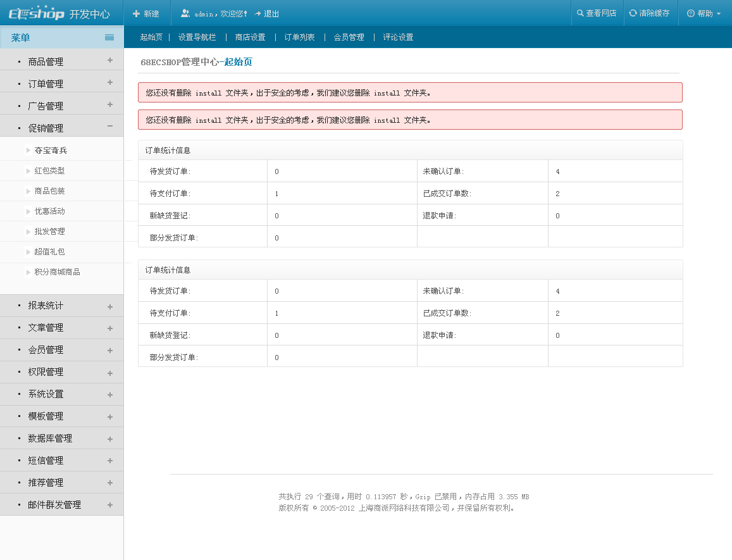
Task: Click the refresh icon for 清除缓存
Action: pos(633,13)
